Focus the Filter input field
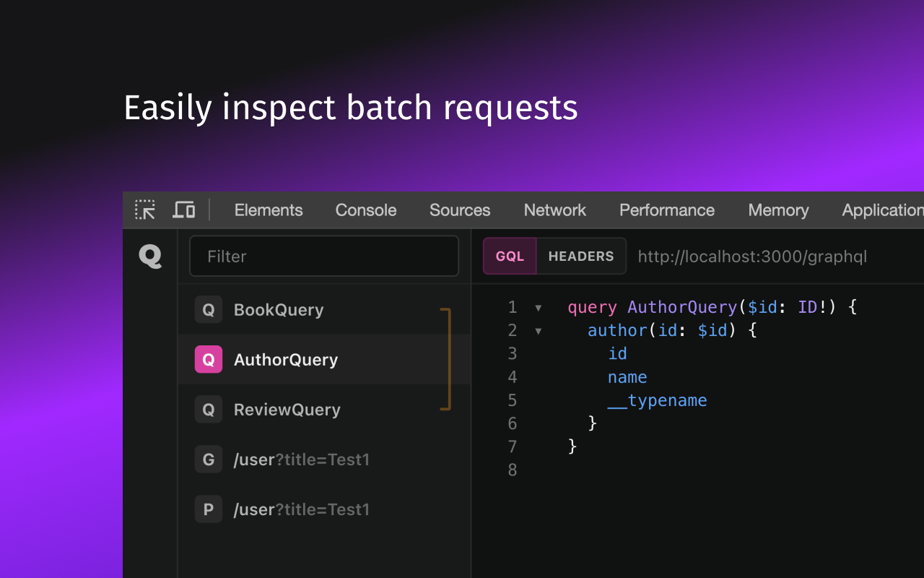Screen dimensions: 924x578 pyautogui.click(x=324, y=256)
